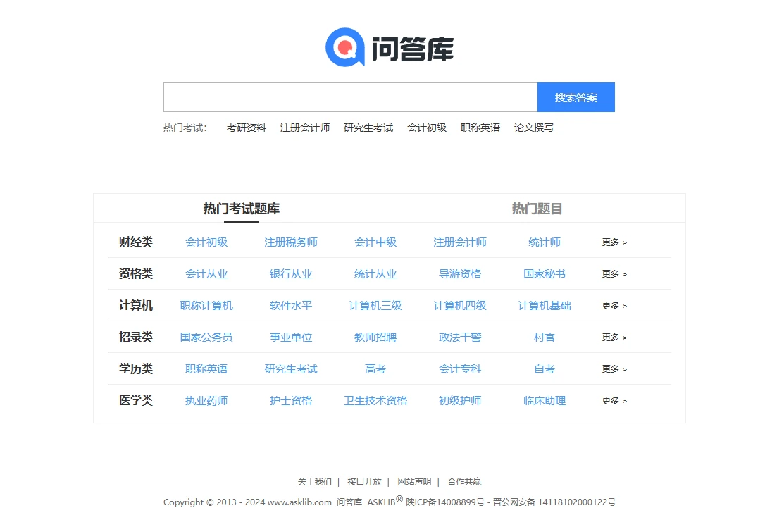The height and width of the screenshot is (532, 784).
Task: Select 计算机三级 under 计算机
Action: point(375,305)
